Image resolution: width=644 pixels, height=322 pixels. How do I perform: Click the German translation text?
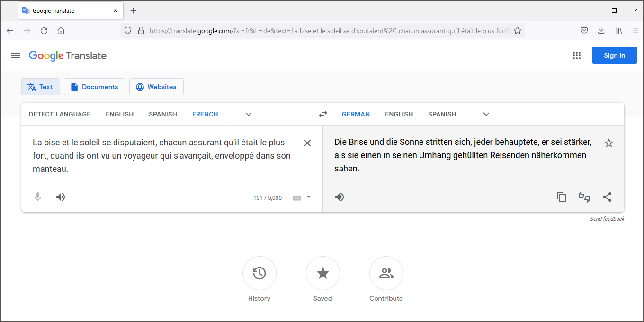pos(463,155)
